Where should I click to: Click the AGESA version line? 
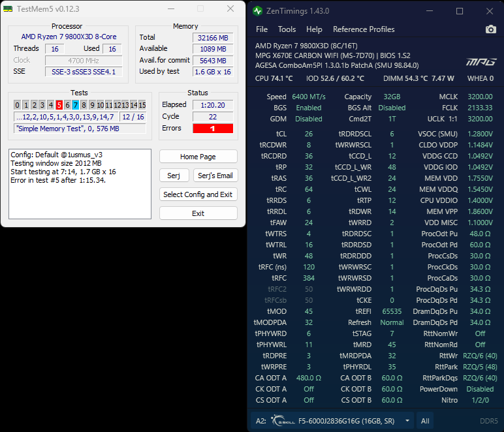pos(337,65)
